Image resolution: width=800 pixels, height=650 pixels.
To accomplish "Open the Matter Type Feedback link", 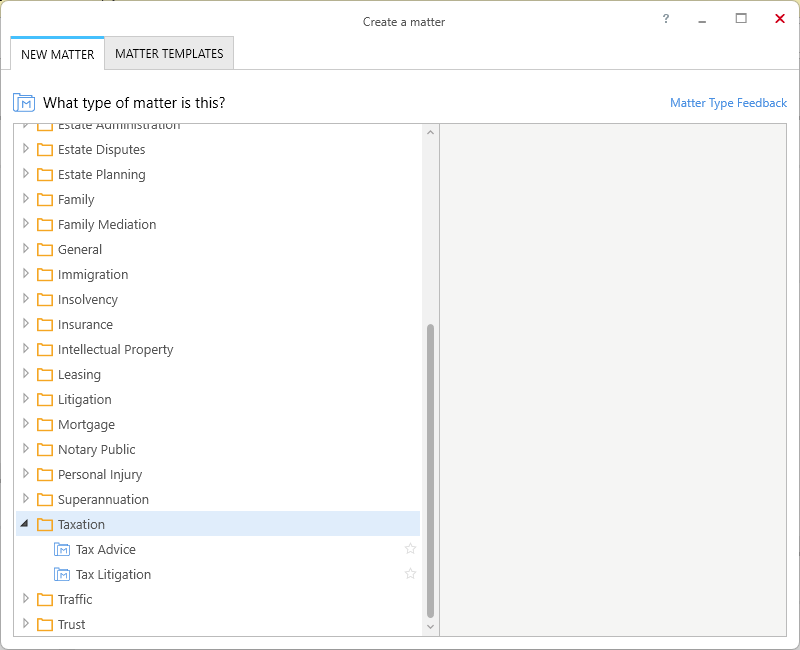I will [728, 103].
